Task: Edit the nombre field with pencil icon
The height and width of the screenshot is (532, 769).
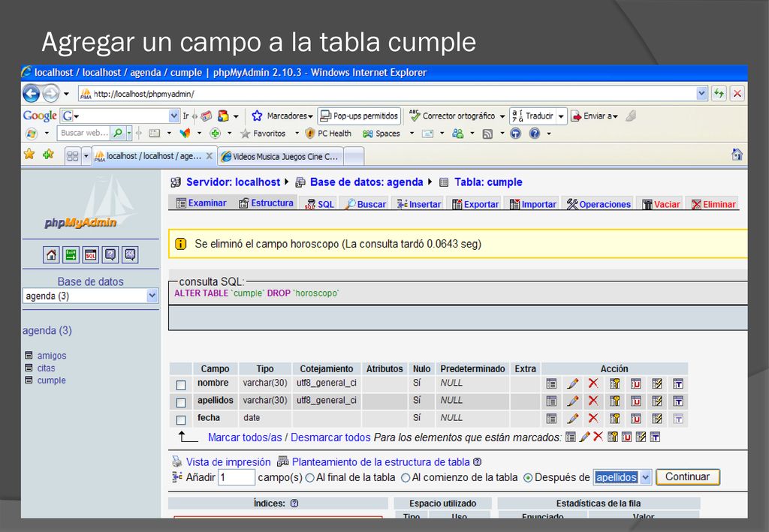Action: tap(572, 383)
